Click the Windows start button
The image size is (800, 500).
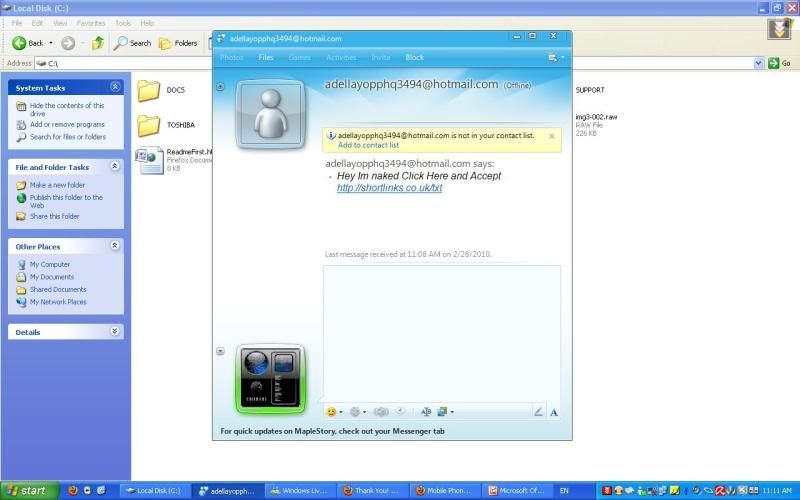[x=30, y=491]
